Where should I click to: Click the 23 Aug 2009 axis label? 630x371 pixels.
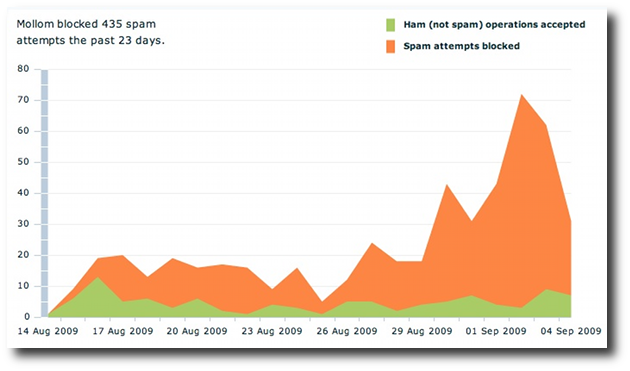[272, 331]
